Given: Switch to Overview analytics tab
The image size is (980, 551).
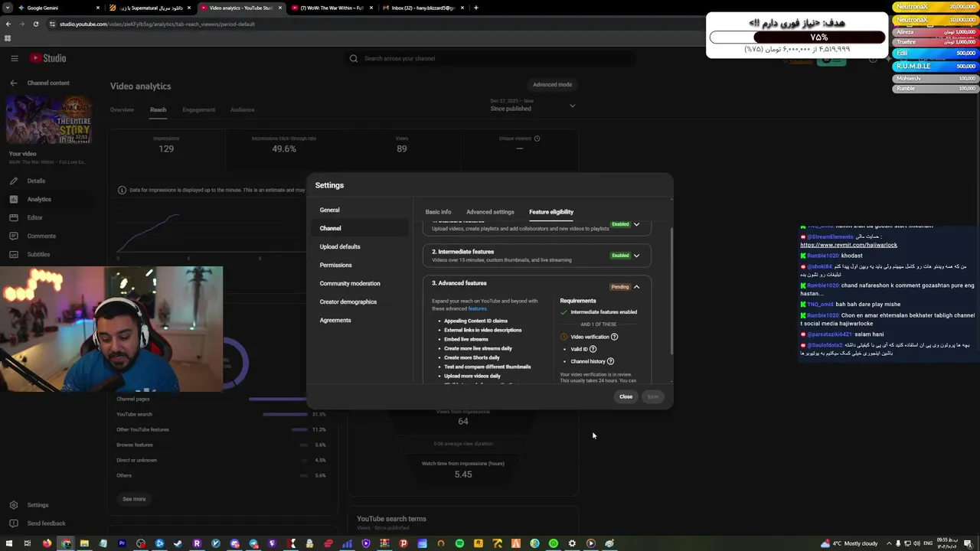Looking at the screenshot, I should pos(122,109).
